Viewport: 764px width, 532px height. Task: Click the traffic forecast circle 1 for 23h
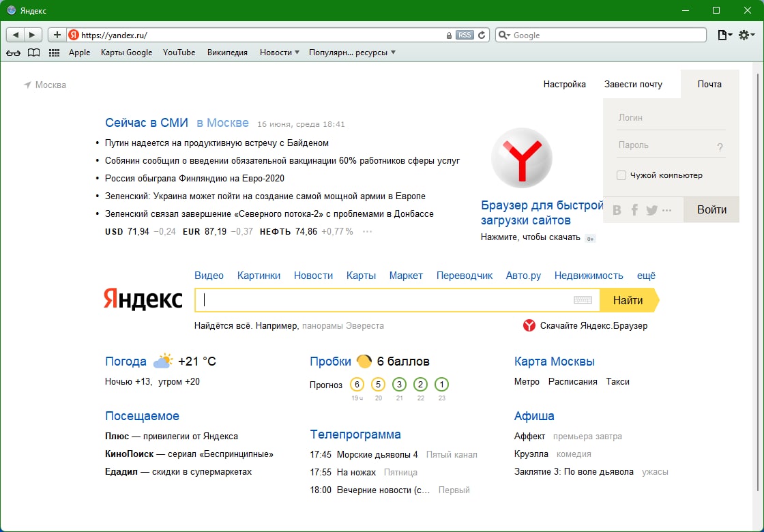(441, 385)
